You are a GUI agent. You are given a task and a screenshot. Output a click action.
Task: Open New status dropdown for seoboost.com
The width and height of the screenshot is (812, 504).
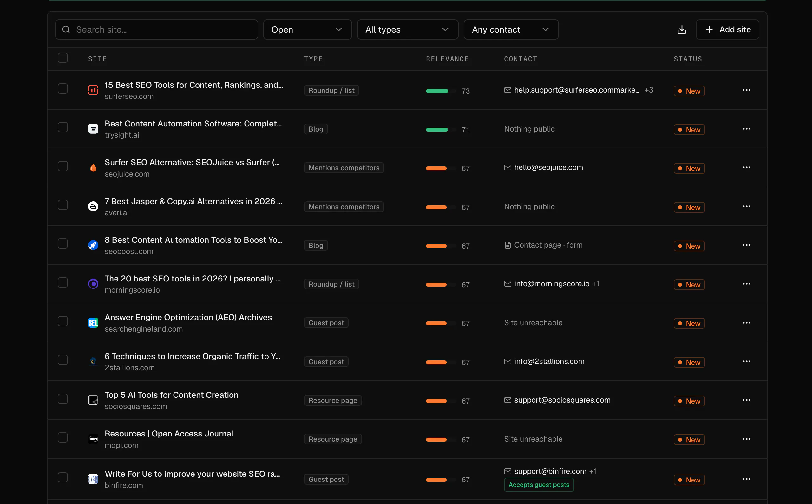pos(689,246)
